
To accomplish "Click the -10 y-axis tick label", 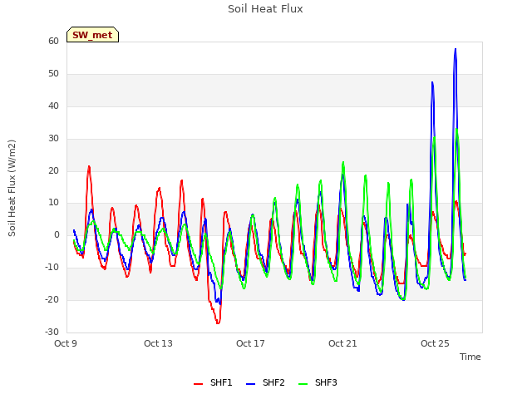I will pos(52,268).
